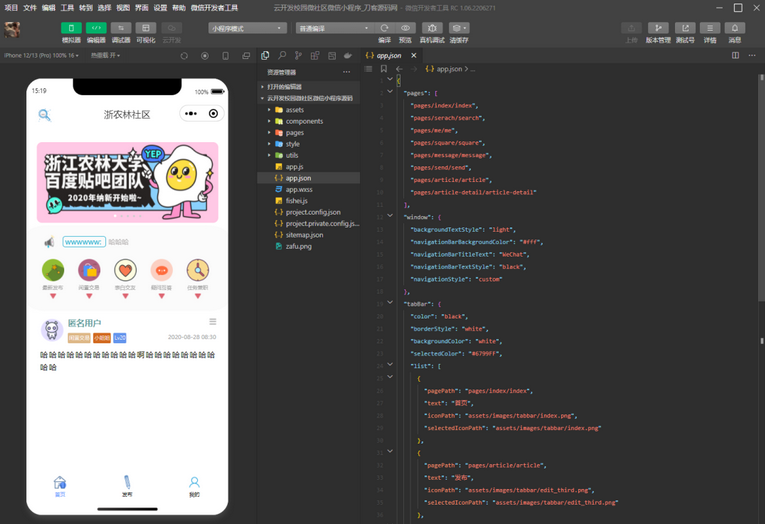Open the search icon in editor sidebar
This screenshot has height=524, width=765.
coord(282,56)
